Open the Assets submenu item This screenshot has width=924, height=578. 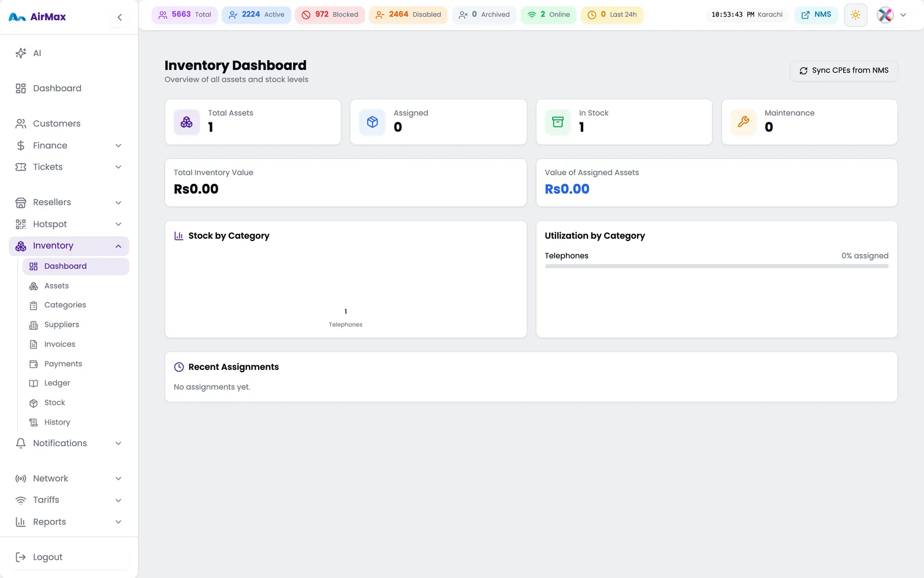(x=76, y=286)
